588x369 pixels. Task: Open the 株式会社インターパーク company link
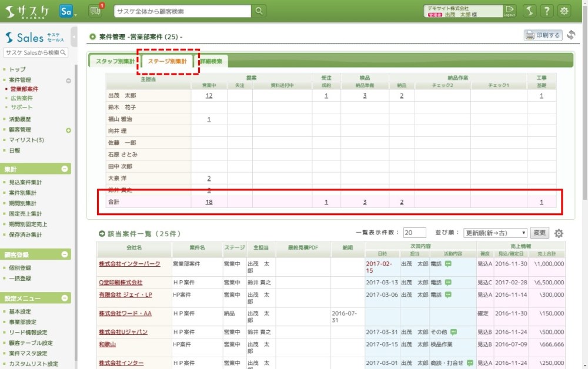129,264
